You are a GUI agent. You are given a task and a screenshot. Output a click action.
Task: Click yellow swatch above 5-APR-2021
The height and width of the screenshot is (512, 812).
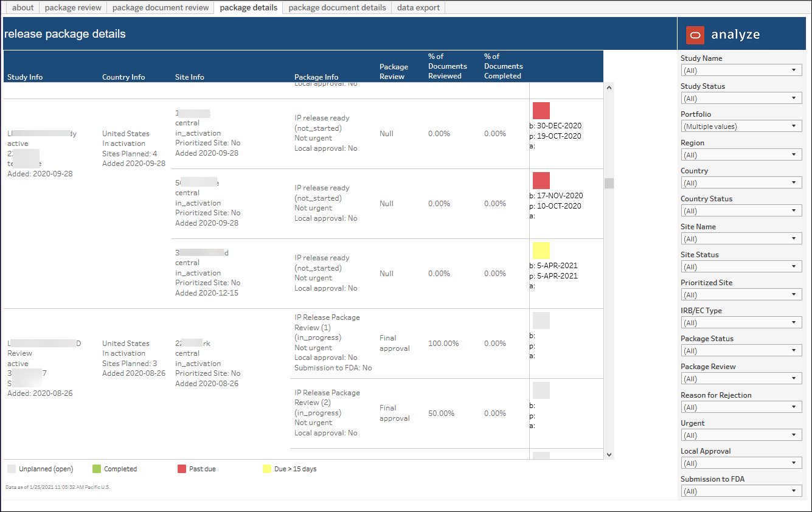click(541, 251)
